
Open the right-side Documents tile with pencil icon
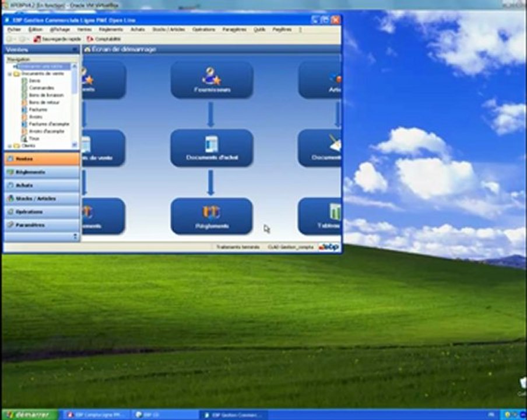coord(319,148)
